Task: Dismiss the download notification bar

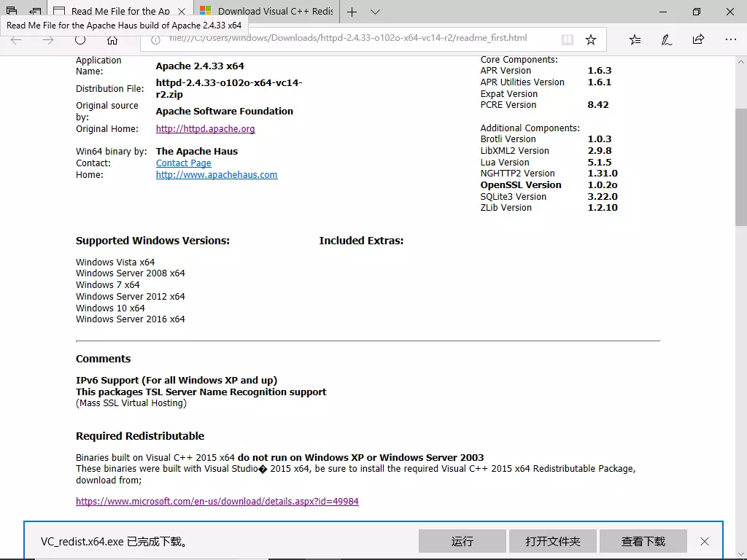Action: click(705, 542)
